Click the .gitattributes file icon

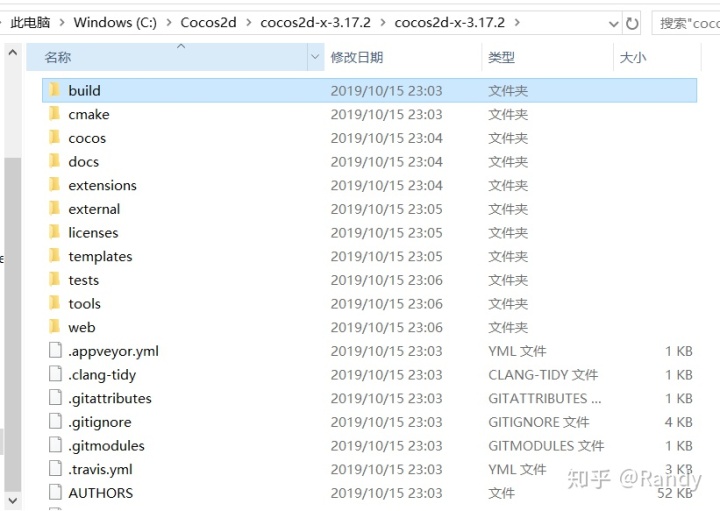(x=55, y=398)
